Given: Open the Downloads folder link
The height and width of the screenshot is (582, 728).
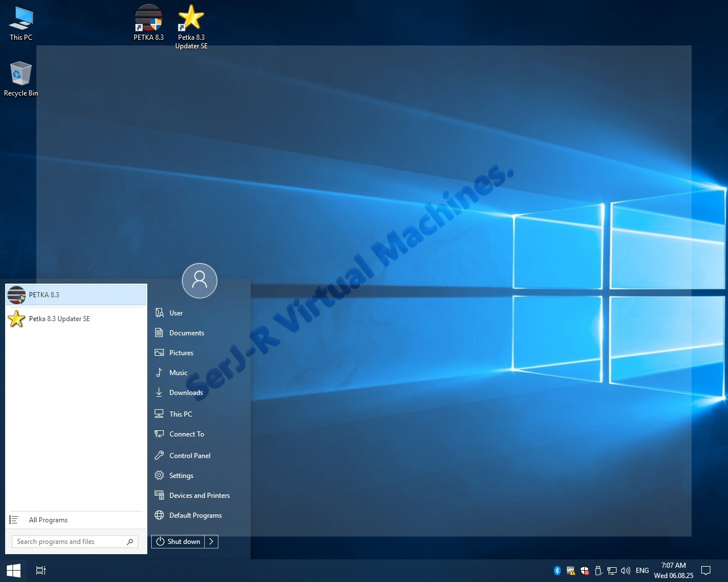Looking at the screenshot, I should (x=186, y=393).
